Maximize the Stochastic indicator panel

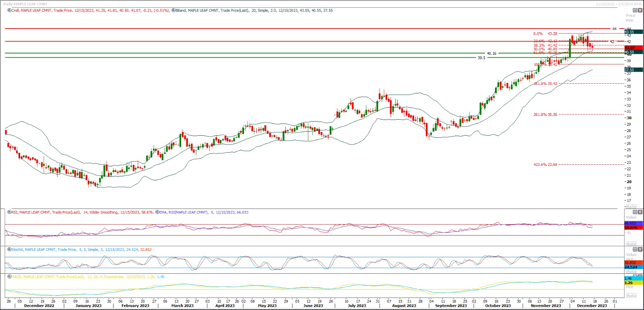[635, 249]
